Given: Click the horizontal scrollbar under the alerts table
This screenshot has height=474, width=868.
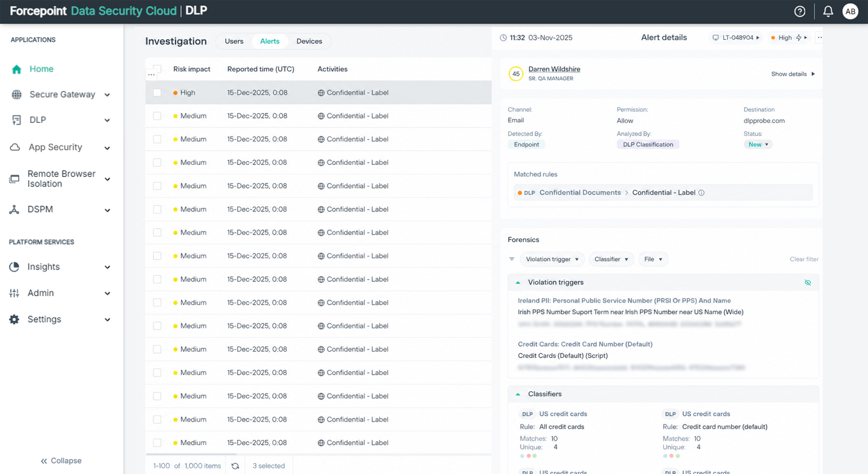Looking at the screenshot, I should point(191,454).
